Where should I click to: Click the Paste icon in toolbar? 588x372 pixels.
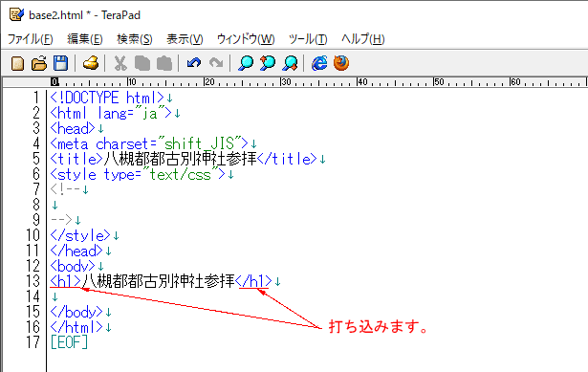click(x=163, y=63)
